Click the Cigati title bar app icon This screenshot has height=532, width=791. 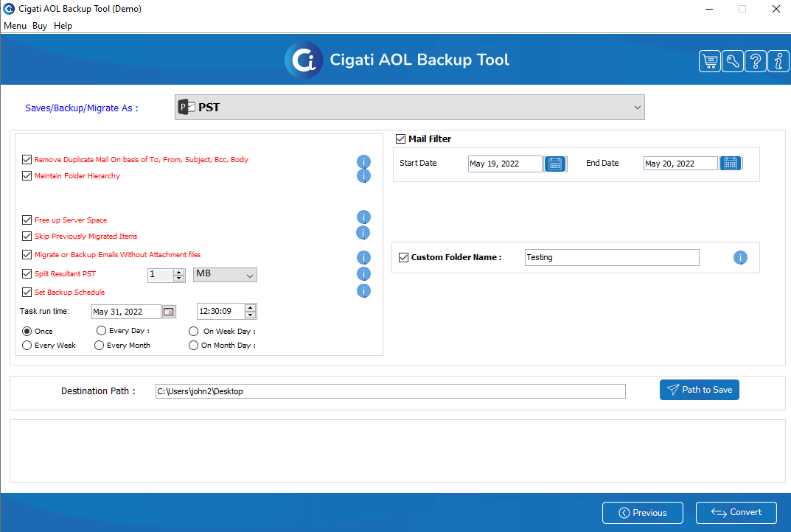point(9,9)
